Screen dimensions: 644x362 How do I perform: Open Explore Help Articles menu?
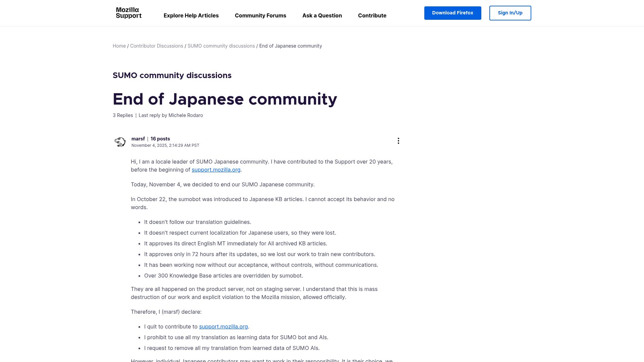(x=191, y=15)
